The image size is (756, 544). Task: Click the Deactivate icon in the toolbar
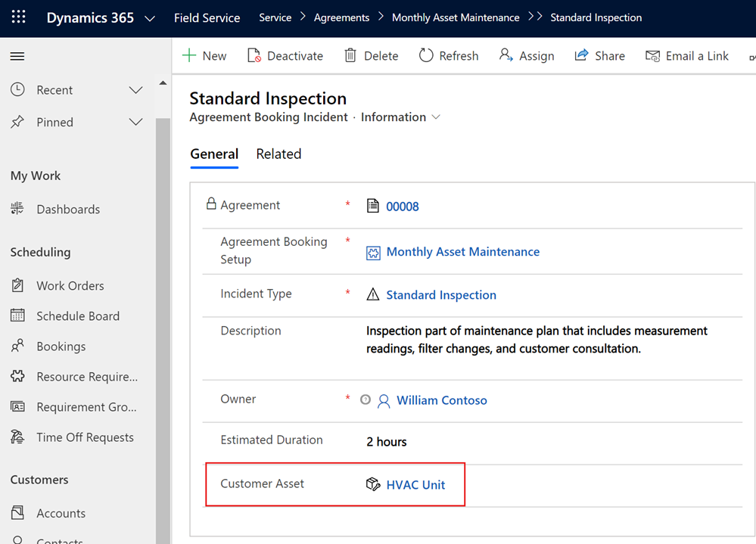click(x=254, y=56)
